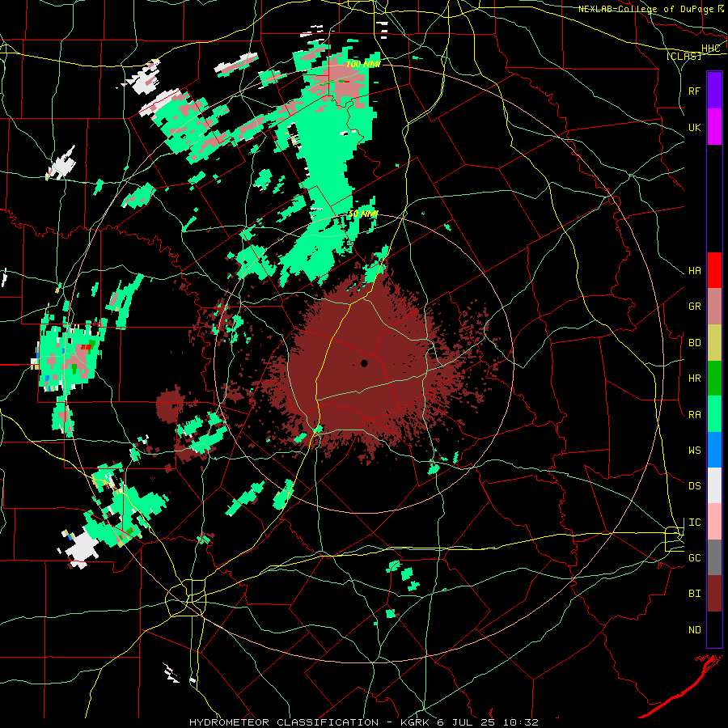Click the RA legend label

[x=694, y=415]
